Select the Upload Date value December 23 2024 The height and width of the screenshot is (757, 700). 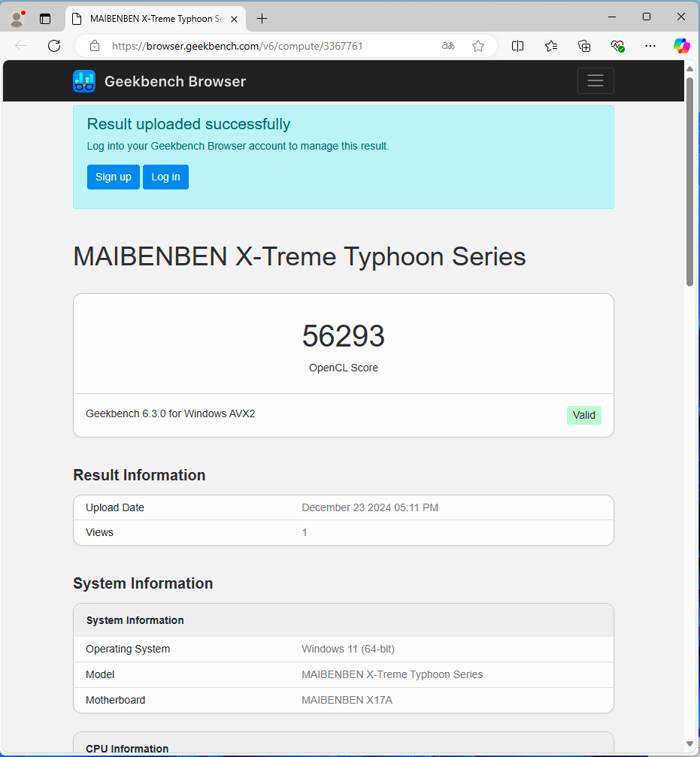pos(370,507)
